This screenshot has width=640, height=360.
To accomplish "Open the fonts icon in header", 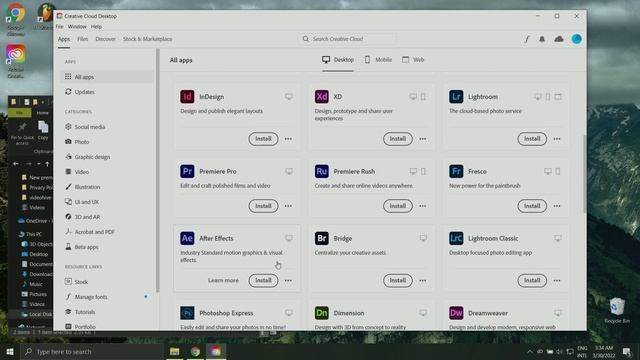I will [x=527, y=39].
